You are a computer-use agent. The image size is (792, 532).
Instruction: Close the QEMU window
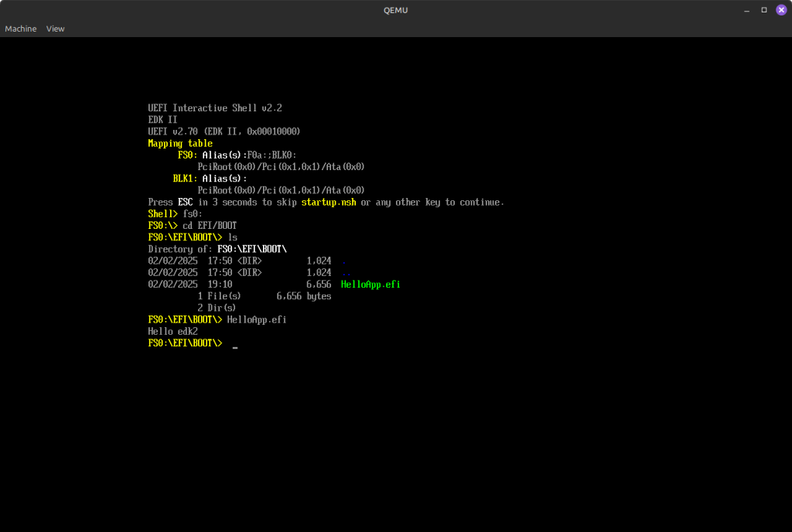tap(781, 9)
